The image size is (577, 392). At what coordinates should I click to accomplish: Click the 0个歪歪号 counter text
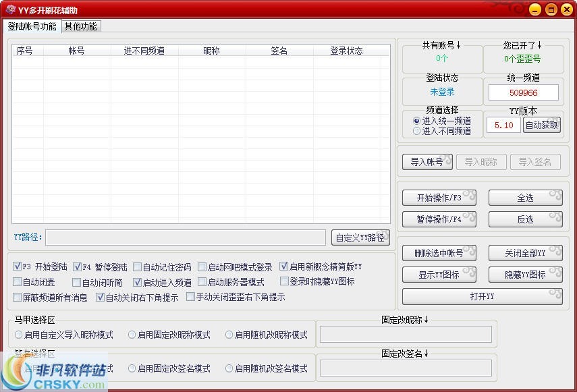pyautogui.click(x=522, y=59)
